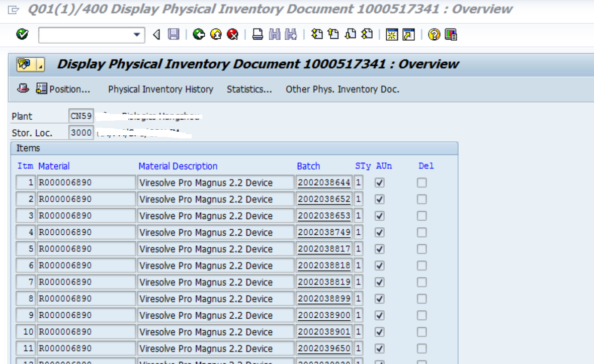Click the Generate Shortcut icon
The image size is (594, 364).
pos(409,35)
